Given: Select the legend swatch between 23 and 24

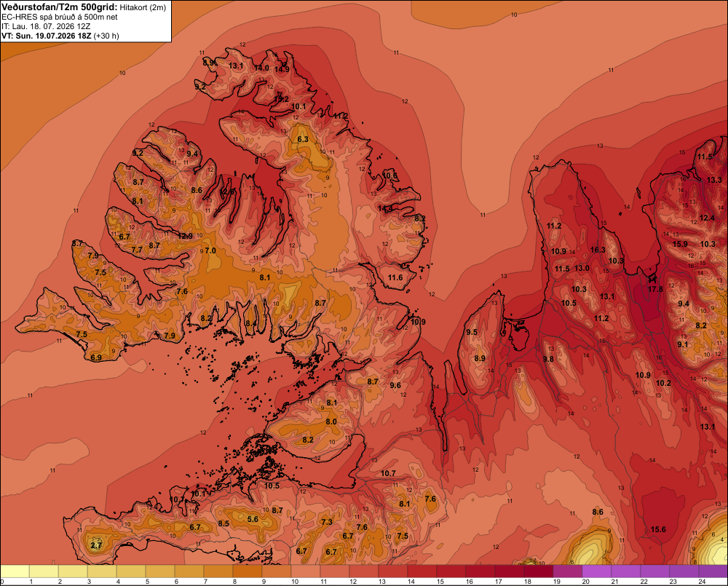Looking at the screenshot, I should click(684, 571).
